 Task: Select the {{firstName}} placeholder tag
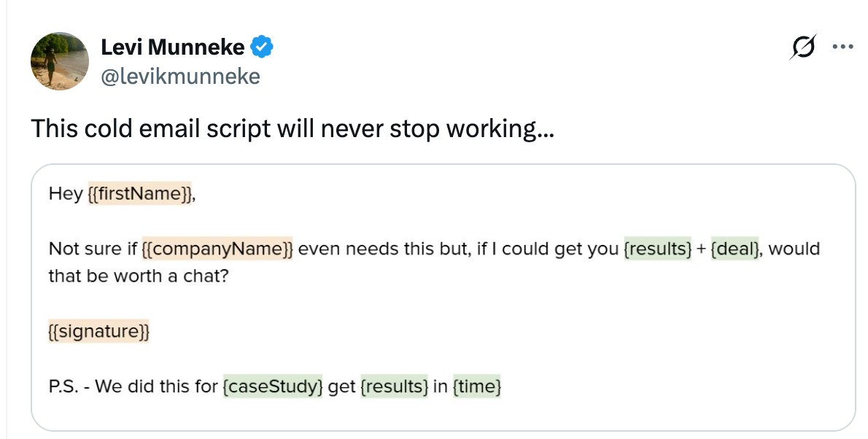coord(139,194)
